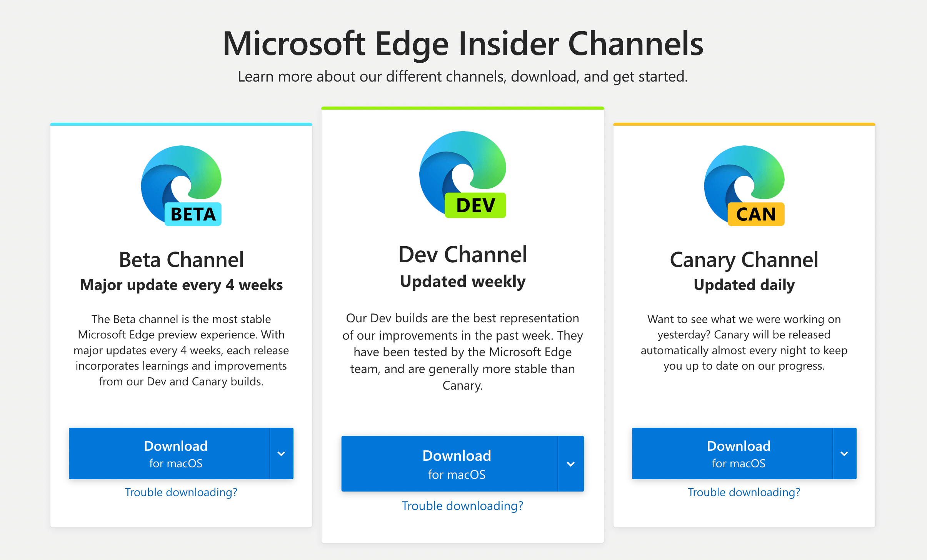Click the Edge Dev logo icon
927x560 pixels.
(463, 175)
